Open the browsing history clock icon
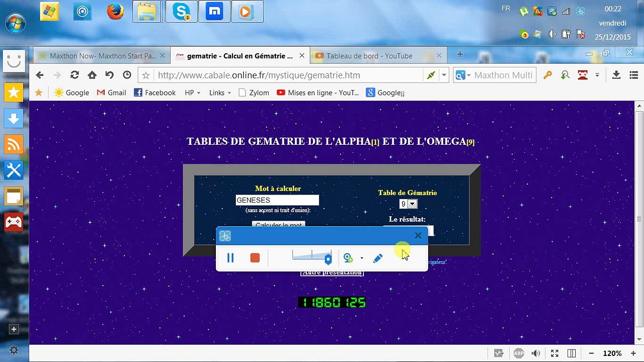Screen dimensions: 644x362 [x=127, y=75]
